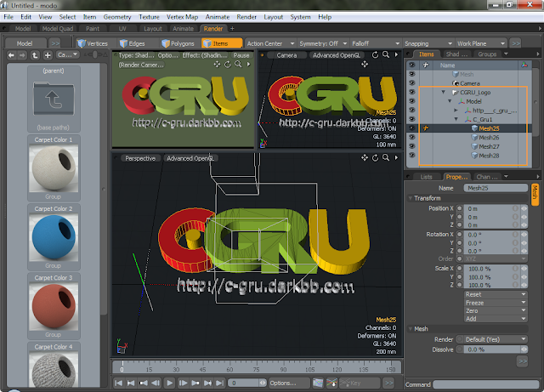Go forward in preset browser
This screenshot has height=392, width=544.
(x=22, y=55)
